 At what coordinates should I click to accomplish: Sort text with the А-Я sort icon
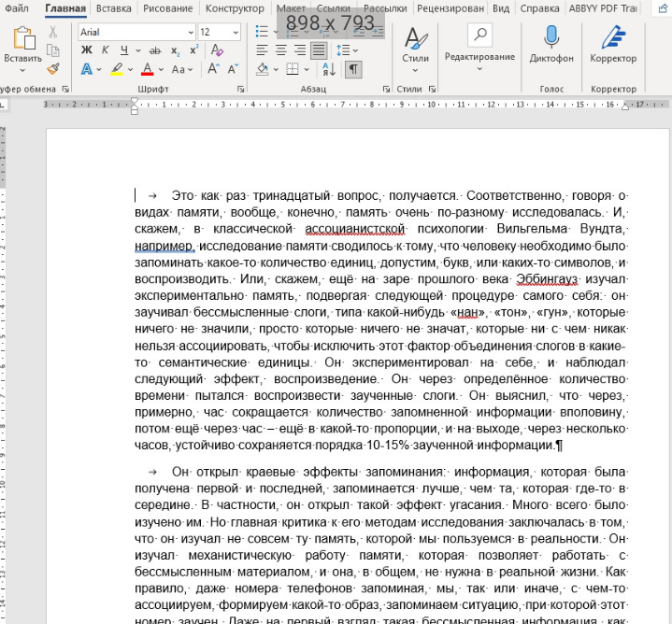click(329, 69)
